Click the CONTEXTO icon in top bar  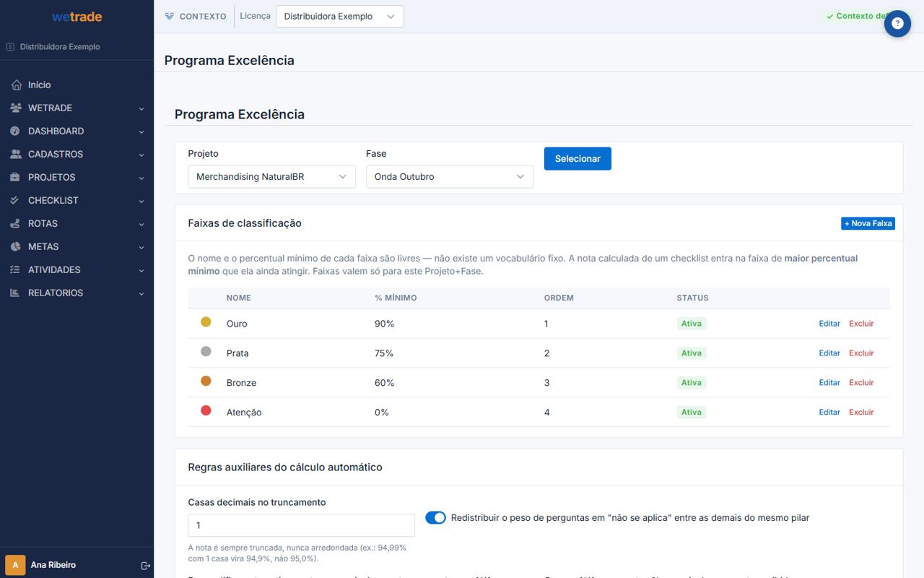(170, 16)
